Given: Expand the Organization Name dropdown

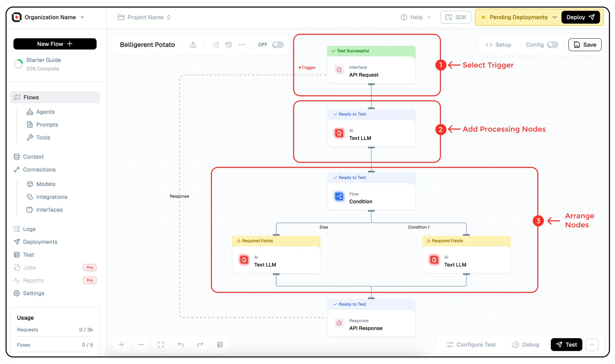Looking at the screenshot, I should [82, 18].
